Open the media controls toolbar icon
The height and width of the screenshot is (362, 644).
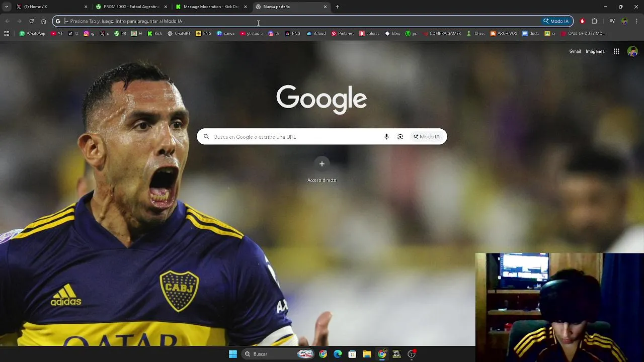612,21
